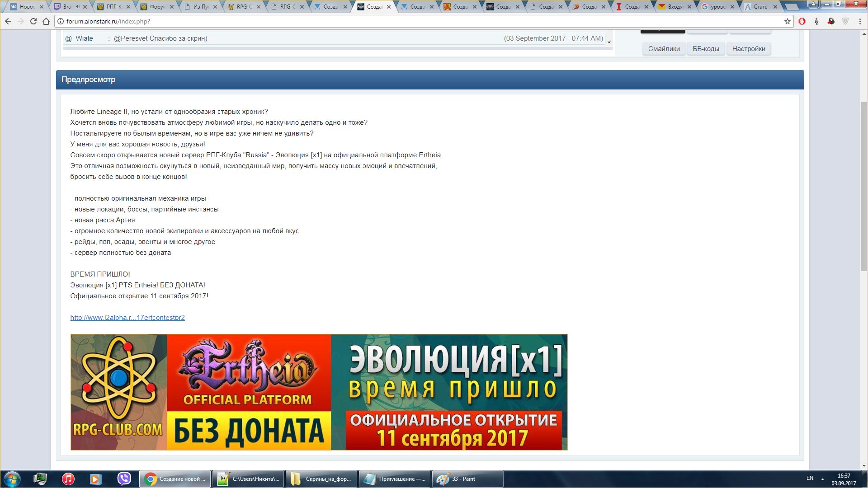Click the shoutbox timestamp '03 September 2017 - 07:44 AM'
The height and width of the screenshot is (488, 868).
click(x=554, y=38)
